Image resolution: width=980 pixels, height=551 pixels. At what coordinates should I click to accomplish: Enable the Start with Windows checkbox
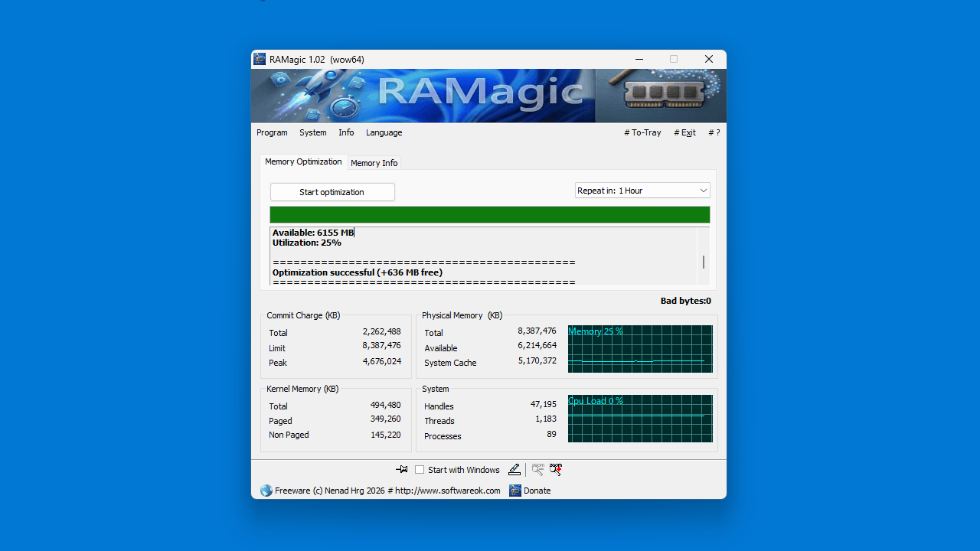click(x=420, y=469)
